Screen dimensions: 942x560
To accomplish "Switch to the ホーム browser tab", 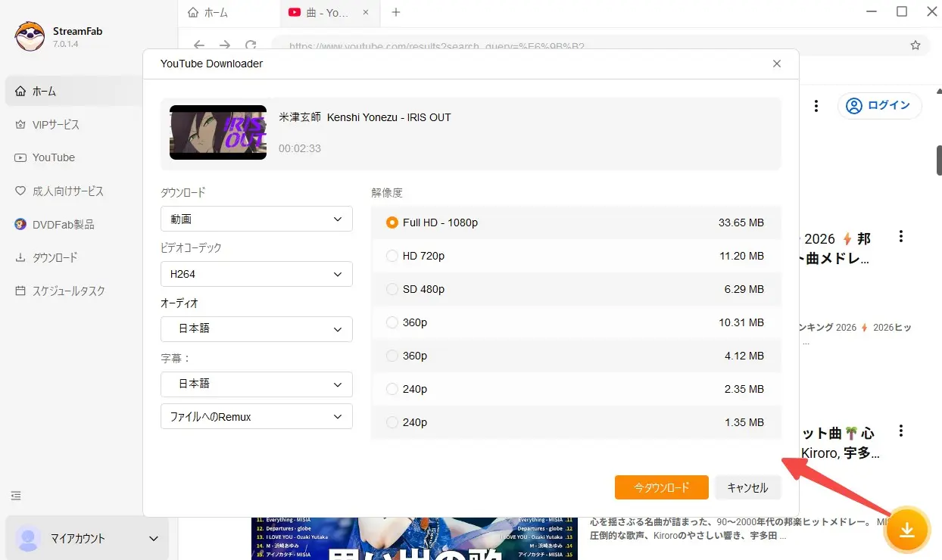I will point(229,13).
